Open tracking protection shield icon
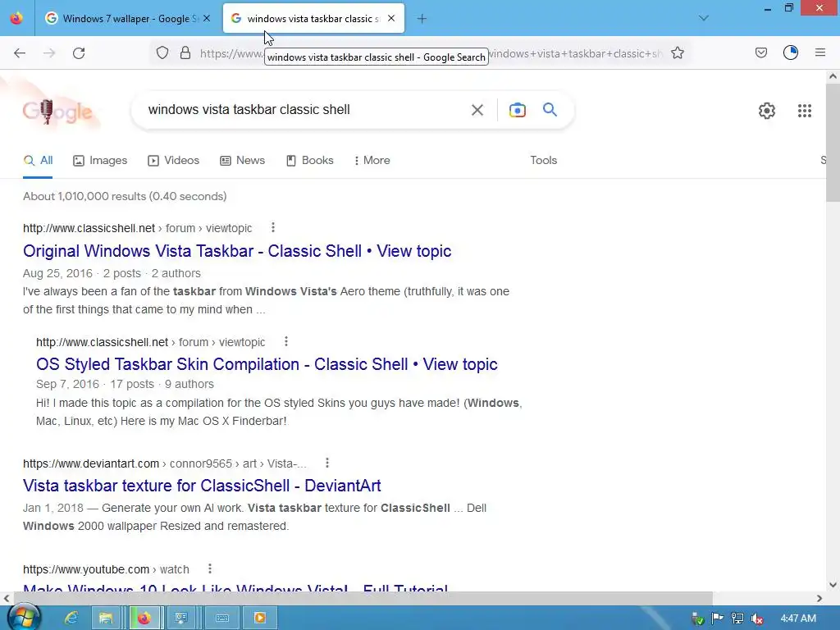This screenshot has height=630, width=840. pos(162,52)
